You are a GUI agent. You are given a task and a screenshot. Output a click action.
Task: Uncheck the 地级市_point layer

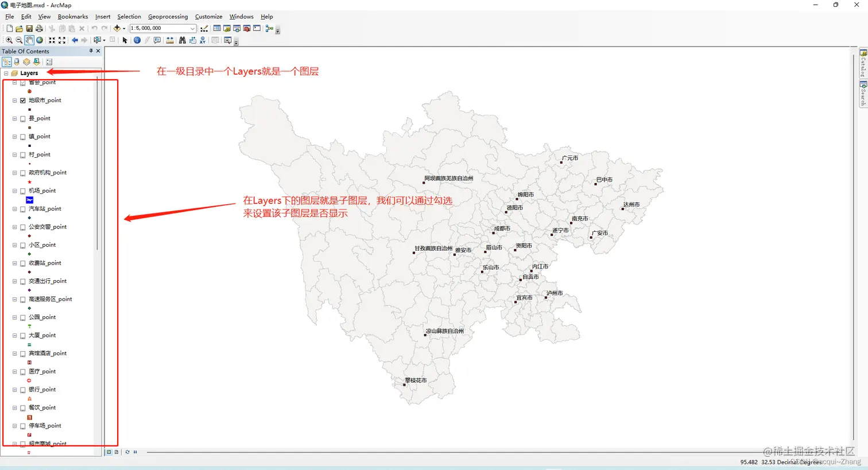click(23, 100)
